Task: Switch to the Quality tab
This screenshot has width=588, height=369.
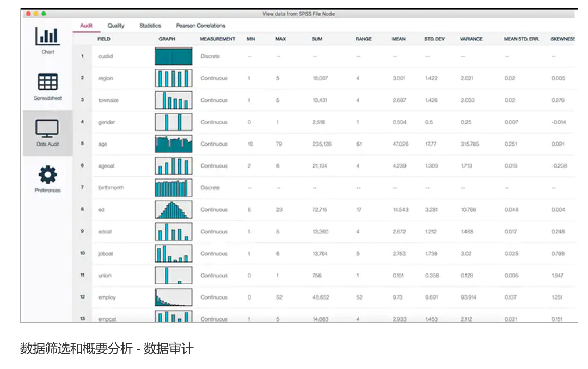Action: pyautogui.click(x=116, y=26)
